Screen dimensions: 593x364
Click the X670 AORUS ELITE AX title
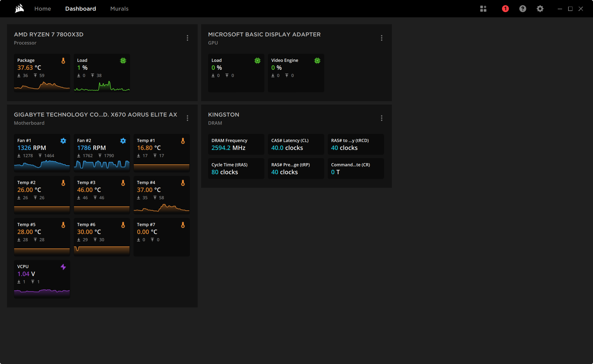(x=144, y=115)
